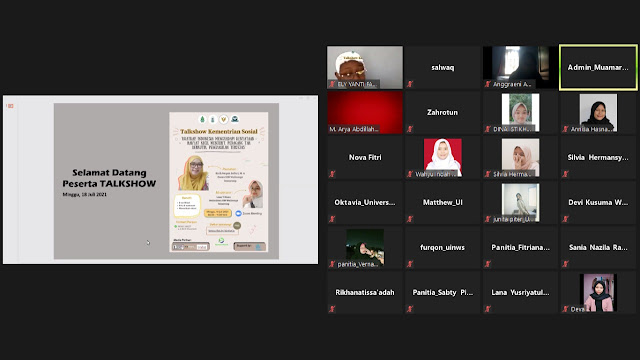This screenshot has width=640, height=360.
Task: Click muted mic icon beside Wahyu Indah label
Action: click(x=410, y=174)
